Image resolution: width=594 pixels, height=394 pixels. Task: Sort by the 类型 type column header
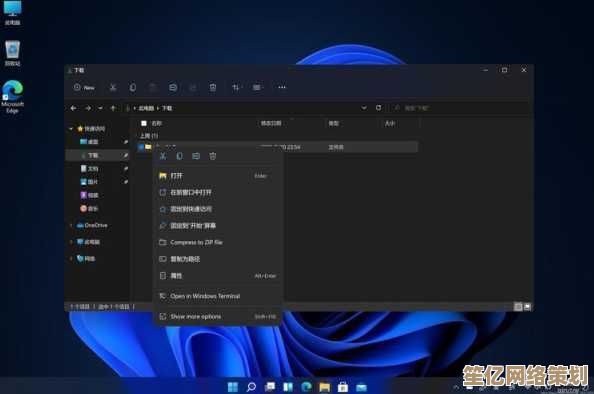pyautogui.click(x=333, y=124)
